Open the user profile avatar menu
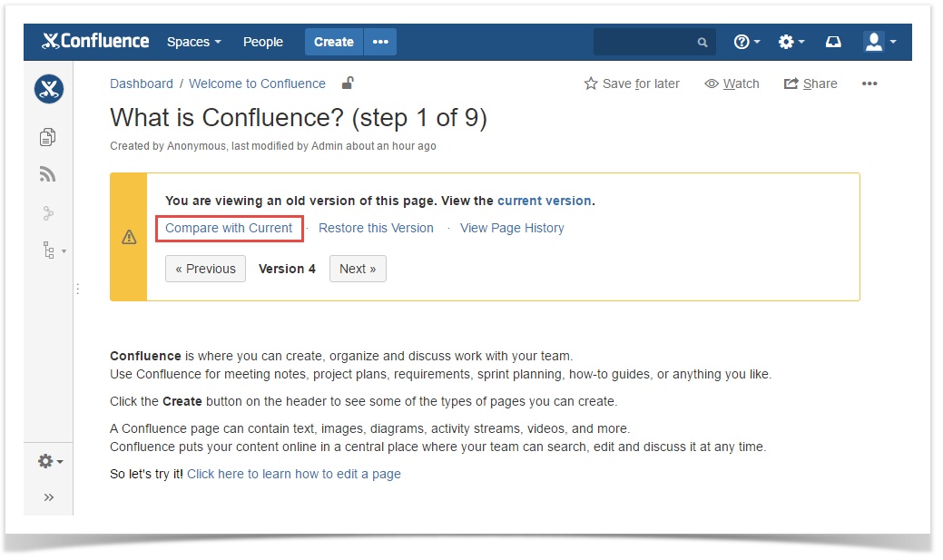This screenshot has height=560, width=943. pos(879,42)
